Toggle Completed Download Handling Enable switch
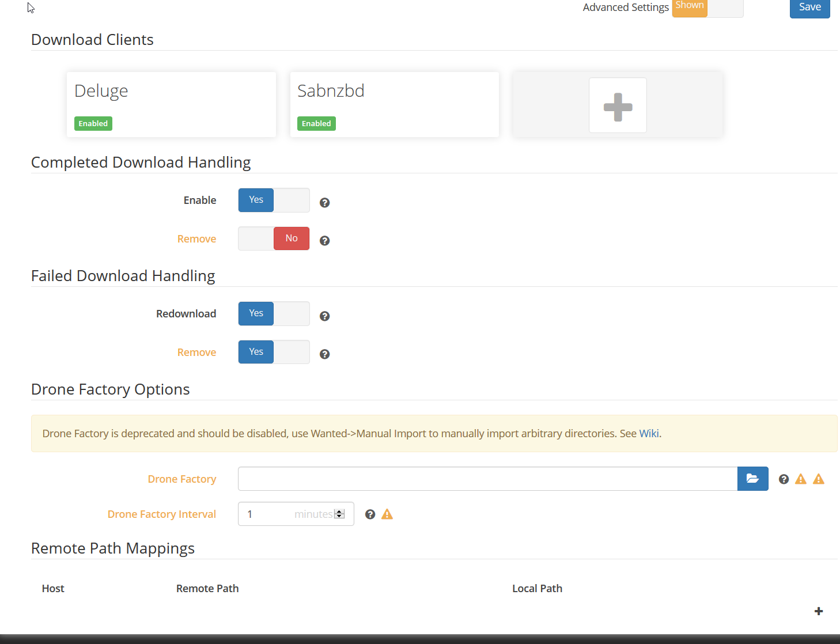 coord(274,200)
